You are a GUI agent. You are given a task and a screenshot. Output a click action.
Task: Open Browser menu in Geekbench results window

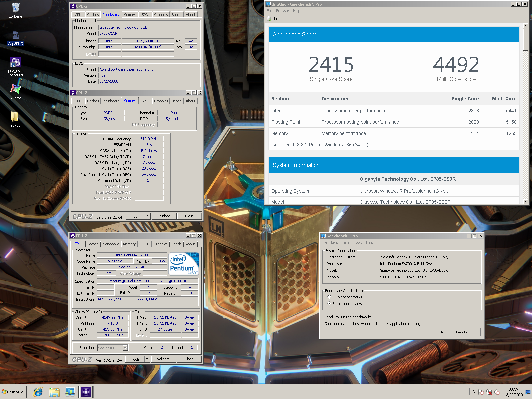coord(282,11)
